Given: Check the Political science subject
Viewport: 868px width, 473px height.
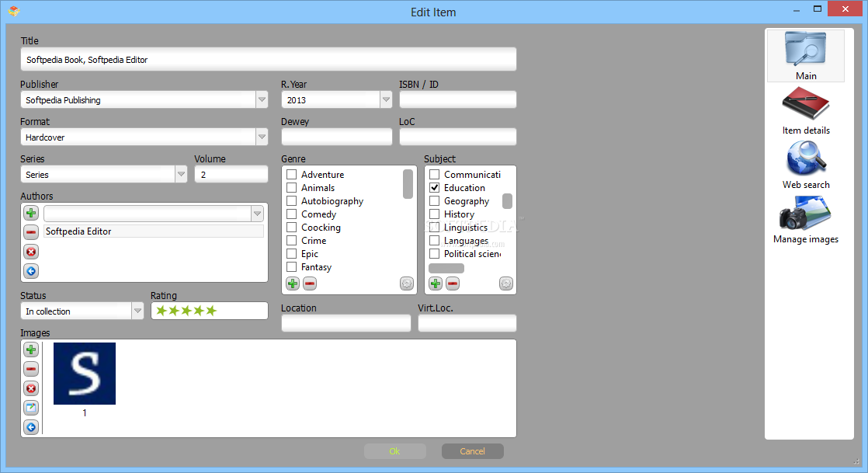Looking at the screenshot, I should [x=435, y=254].
